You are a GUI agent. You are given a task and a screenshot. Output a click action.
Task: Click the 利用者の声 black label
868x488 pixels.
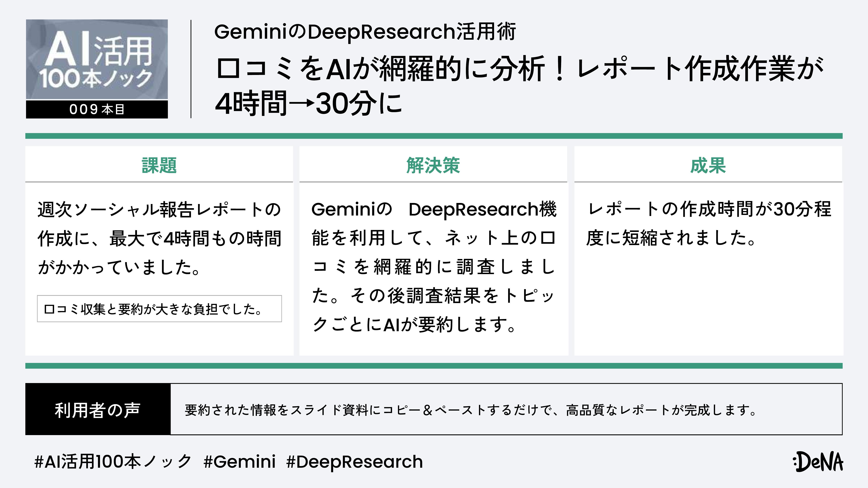pyautogui.click(x=98, y=409)
